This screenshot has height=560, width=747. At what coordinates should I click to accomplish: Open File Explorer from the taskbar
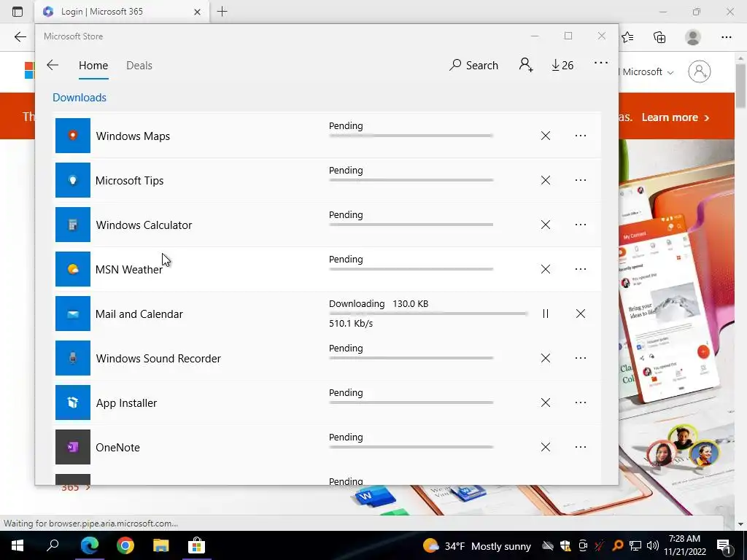pos(161,545)
